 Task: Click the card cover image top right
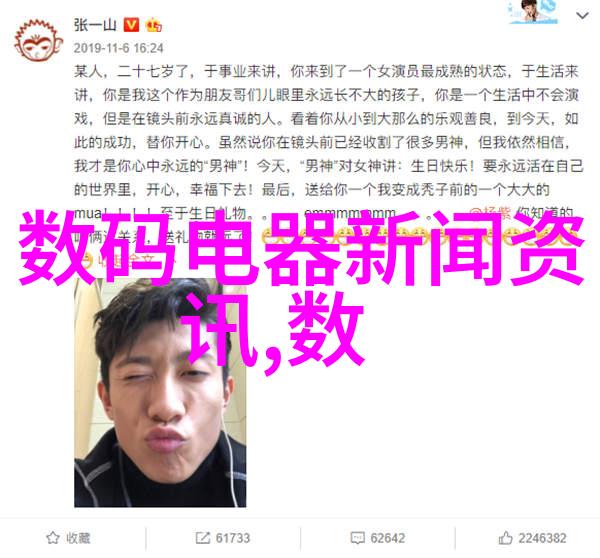533,12
